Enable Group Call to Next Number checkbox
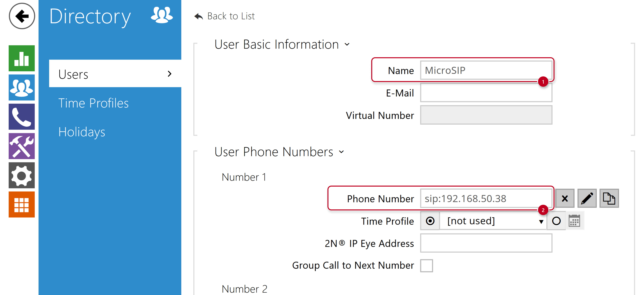Viewport: 644px width, 295px height. click(426, 266)
